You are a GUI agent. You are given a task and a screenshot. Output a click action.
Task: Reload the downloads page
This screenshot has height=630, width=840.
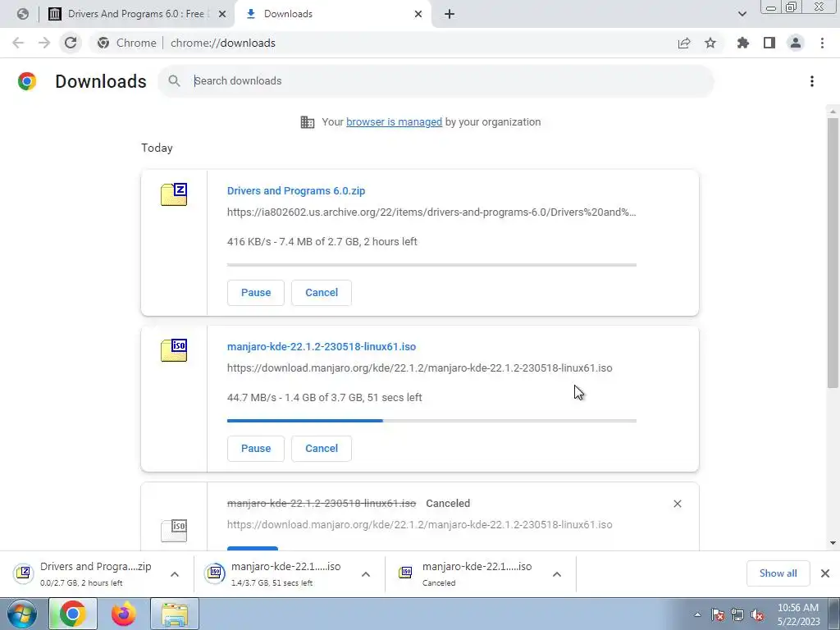[71, 43]
